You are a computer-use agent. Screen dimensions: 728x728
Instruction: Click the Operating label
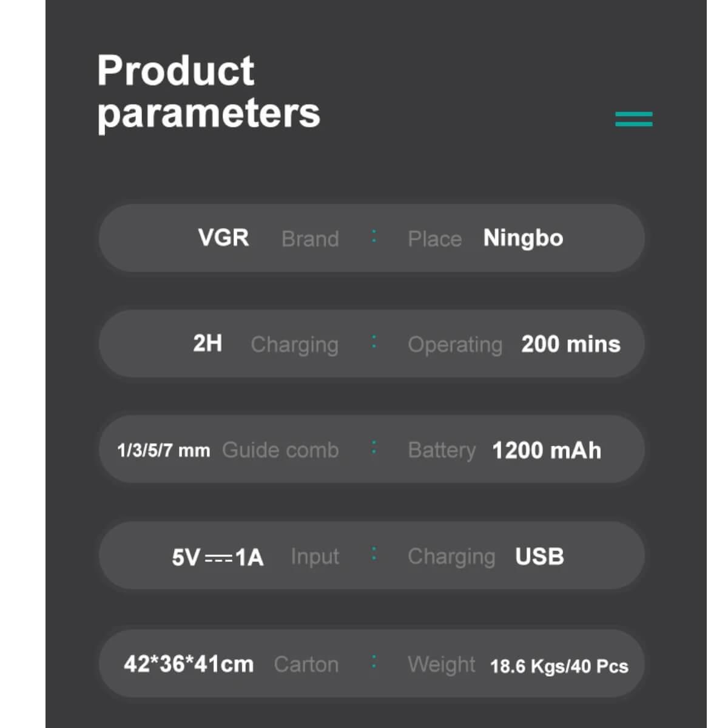455,345
